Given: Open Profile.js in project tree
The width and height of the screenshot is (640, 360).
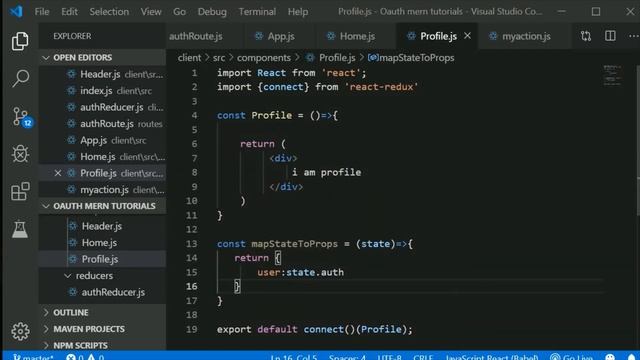Looking at the screenshot, I should [x=102, y=259].
